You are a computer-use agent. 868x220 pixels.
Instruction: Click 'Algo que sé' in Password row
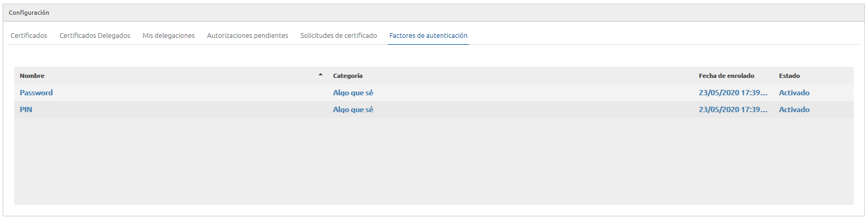pos(353,93)
